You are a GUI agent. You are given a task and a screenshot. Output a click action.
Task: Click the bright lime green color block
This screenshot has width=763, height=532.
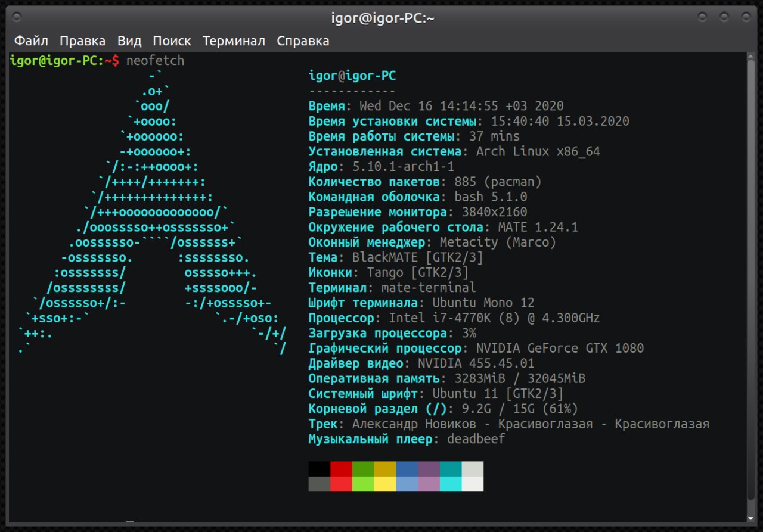click(363, 484)
